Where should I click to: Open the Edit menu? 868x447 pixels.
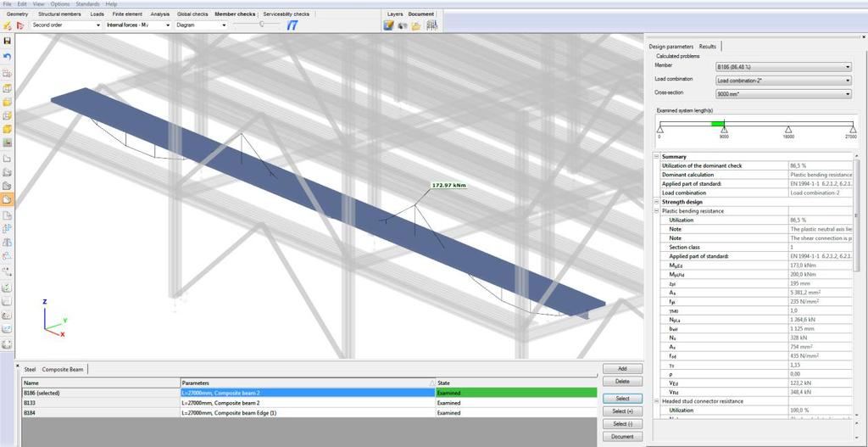(22, 4)
